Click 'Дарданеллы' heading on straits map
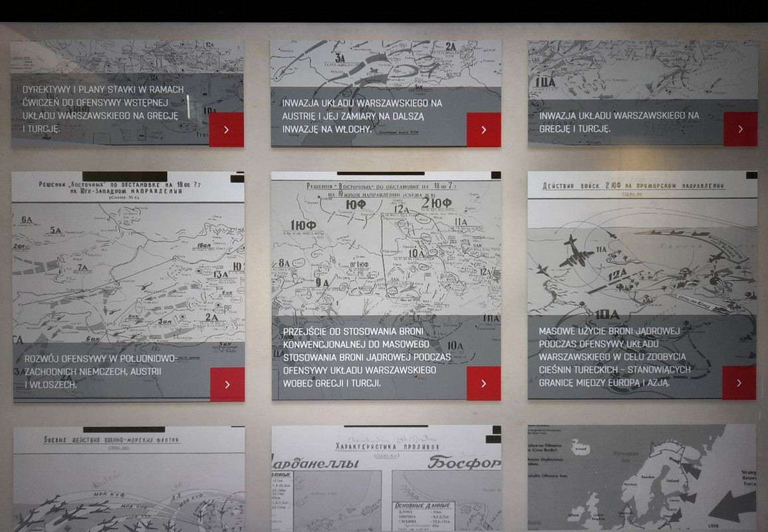 [316, 464]
